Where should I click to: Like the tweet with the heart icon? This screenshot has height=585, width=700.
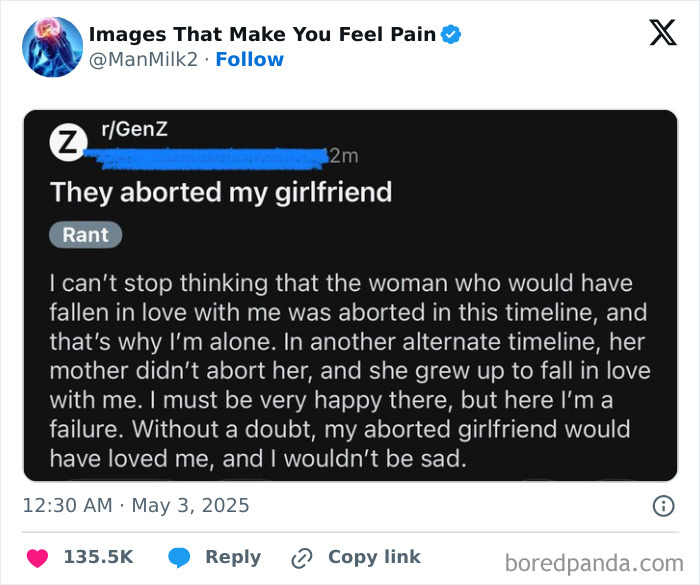click(36, 557)
